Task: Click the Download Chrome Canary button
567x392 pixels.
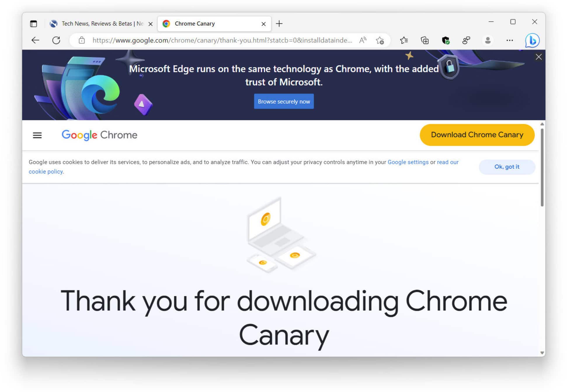Action: pyautogui.click(x=477, y=135)
